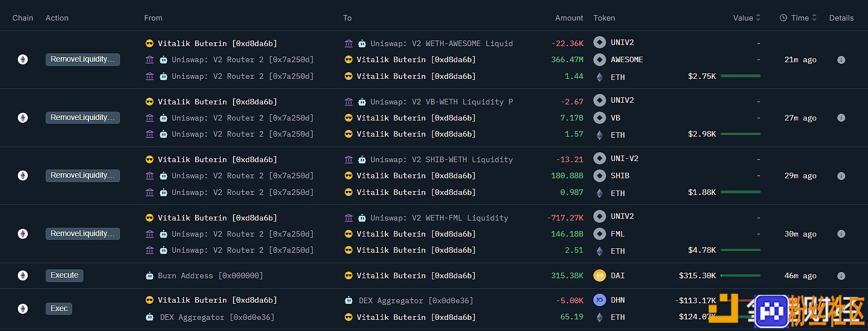Click Ethereum chain icon in DAI Execute row
This screenshot has height=331, width=868.
(x=23, y=275)
